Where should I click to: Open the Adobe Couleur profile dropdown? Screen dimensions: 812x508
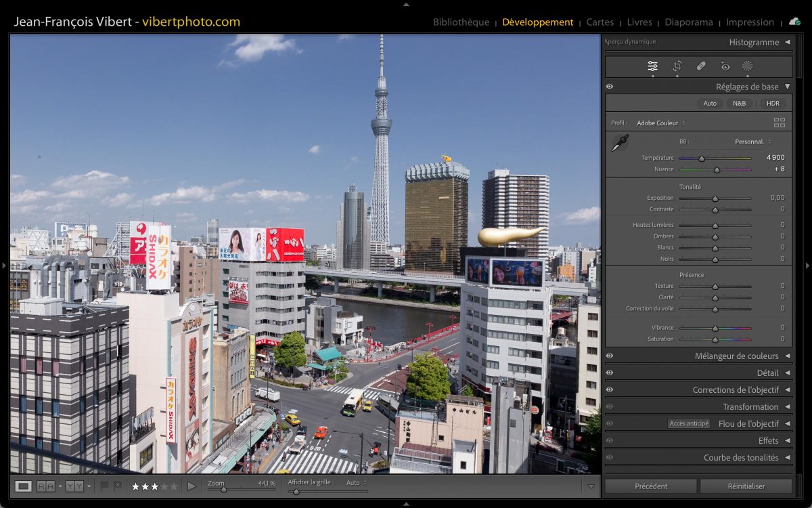point(660,123)
